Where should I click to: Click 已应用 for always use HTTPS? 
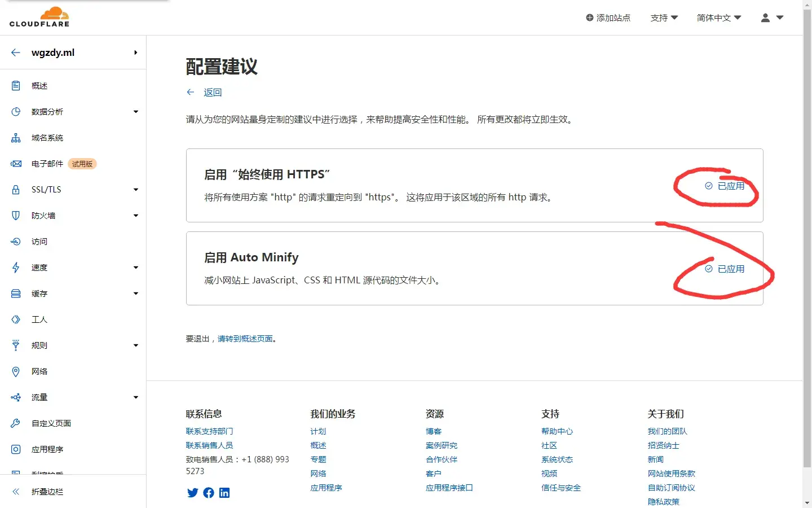click(725, 186)
